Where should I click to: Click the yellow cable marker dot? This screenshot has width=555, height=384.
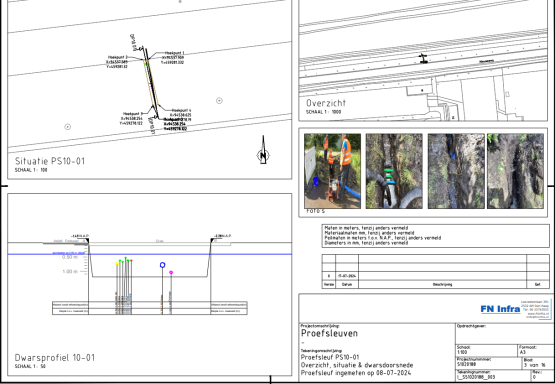117,264
